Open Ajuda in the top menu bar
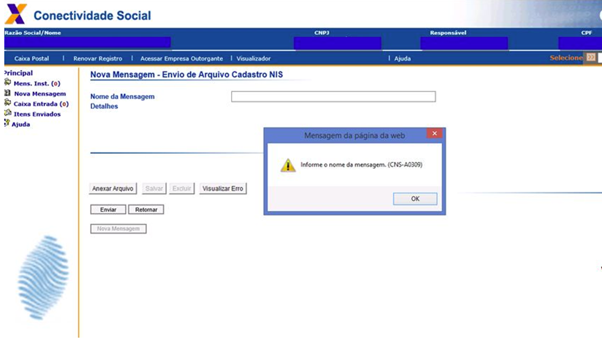602x364 pixels. 402,59
